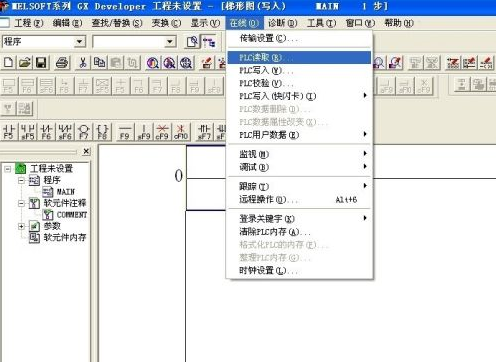Open a project with the folder icon
Image resolution: width=496 pixels, height=362 pixels.
pos(25,62)
